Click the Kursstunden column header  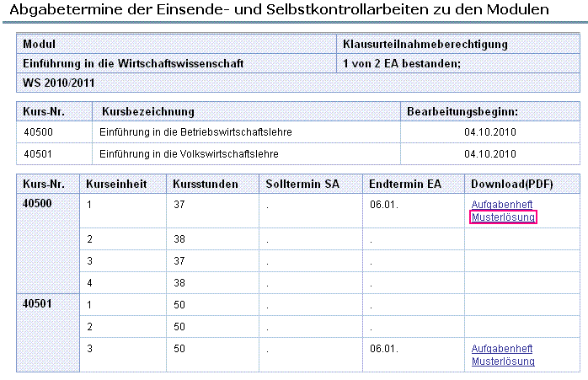(212, 184)
